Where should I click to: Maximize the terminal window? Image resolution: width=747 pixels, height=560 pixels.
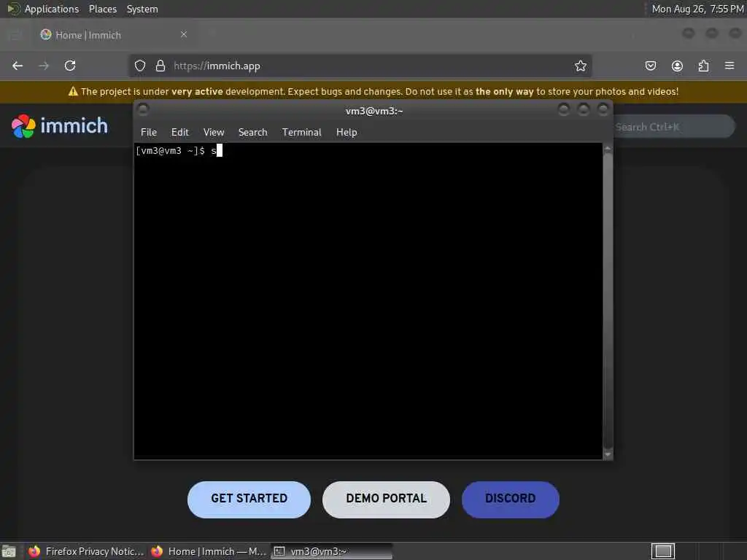tap(583, 110)
